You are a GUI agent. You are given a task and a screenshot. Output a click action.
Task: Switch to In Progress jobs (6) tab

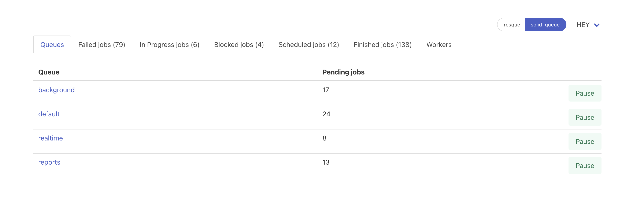pyautogui.click(x=169, y=45)
